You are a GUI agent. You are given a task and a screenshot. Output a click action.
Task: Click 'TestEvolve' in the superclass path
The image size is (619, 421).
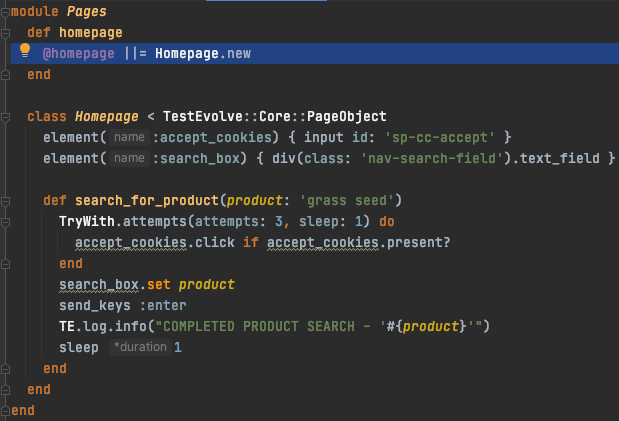coord(203,117)
